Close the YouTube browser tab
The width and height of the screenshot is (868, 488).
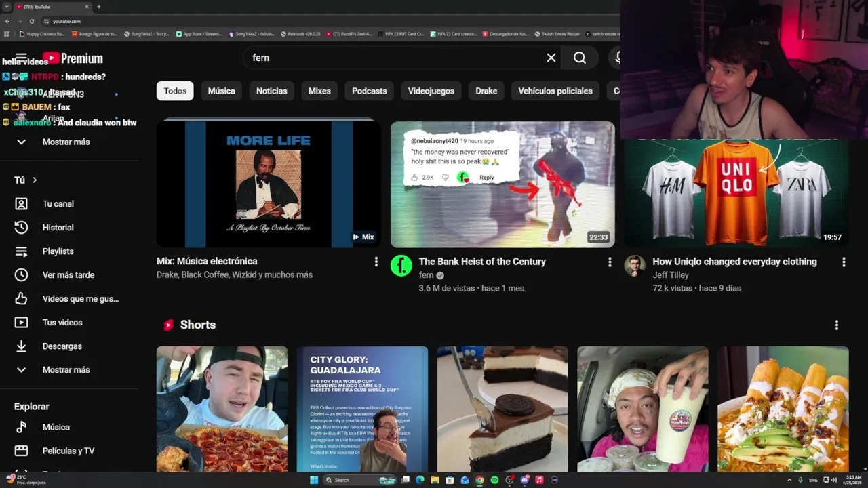[87, 7]
